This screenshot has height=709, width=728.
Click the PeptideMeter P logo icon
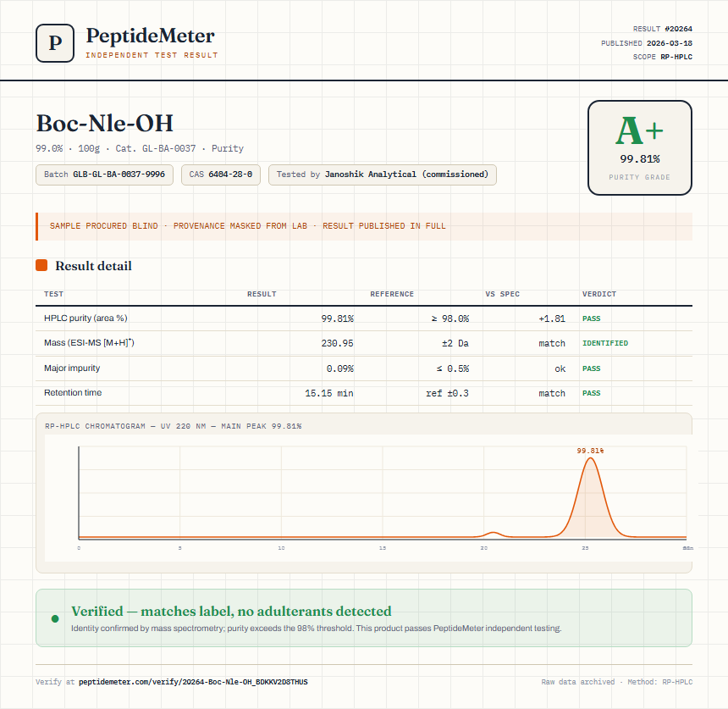tap(55, 43)
